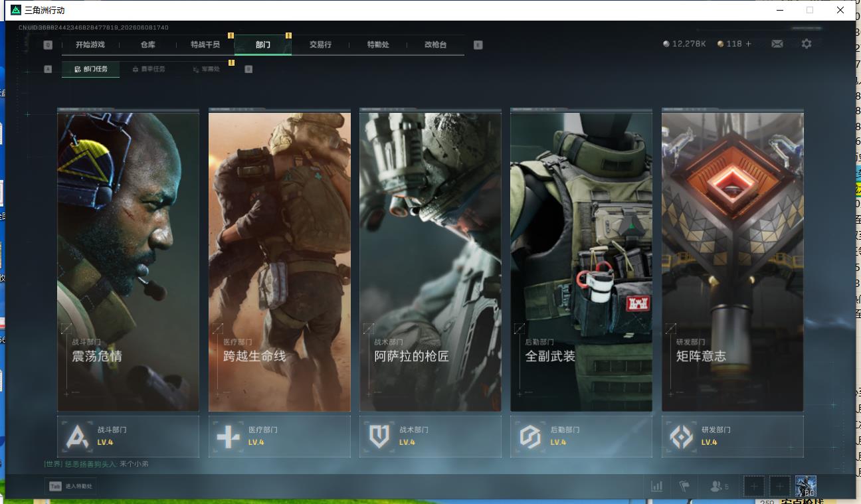Click the expand arrow icon on 震荡危情 card
861x504 pixels.
coord(66,328)
